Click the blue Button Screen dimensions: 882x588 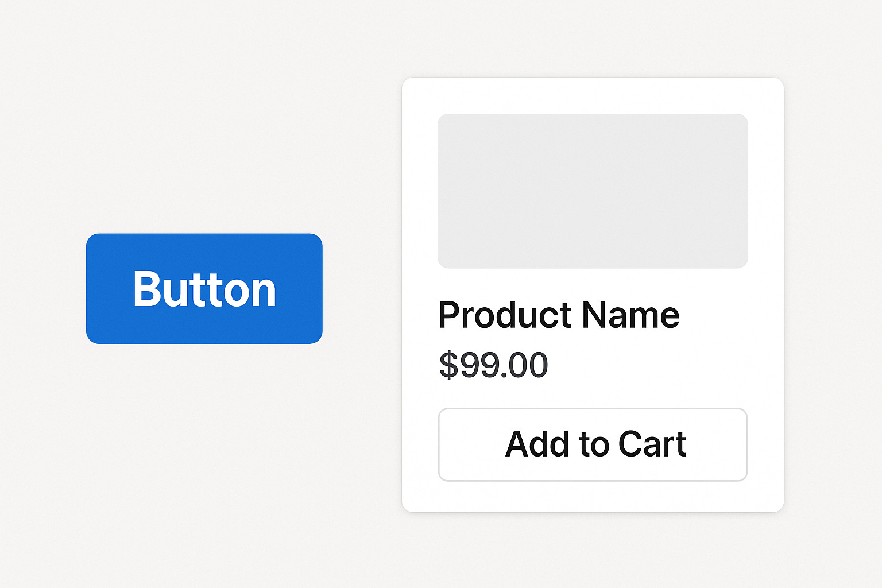click(204, 289)
